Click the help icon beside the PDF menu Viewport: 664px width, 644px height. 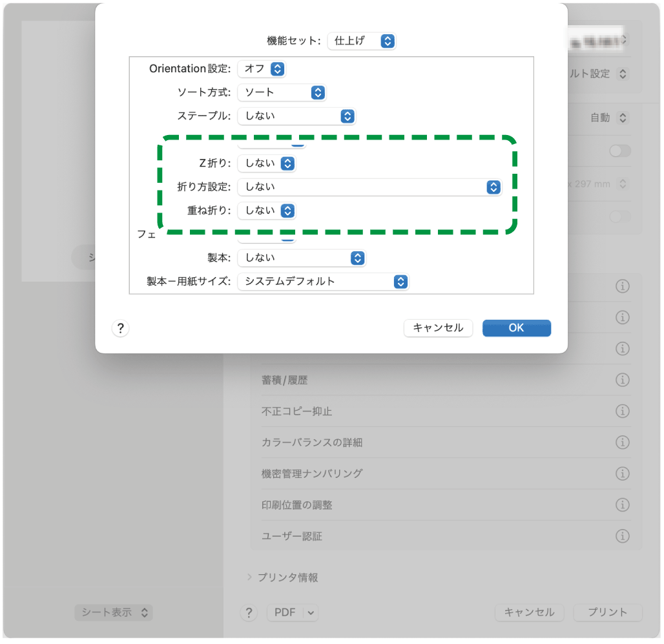(249, 612)
